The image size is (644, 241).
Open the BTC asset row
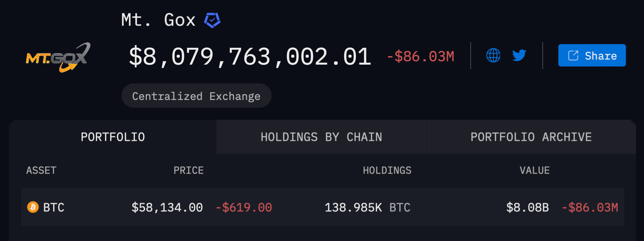pyautogui.click(x=323, y=207)
